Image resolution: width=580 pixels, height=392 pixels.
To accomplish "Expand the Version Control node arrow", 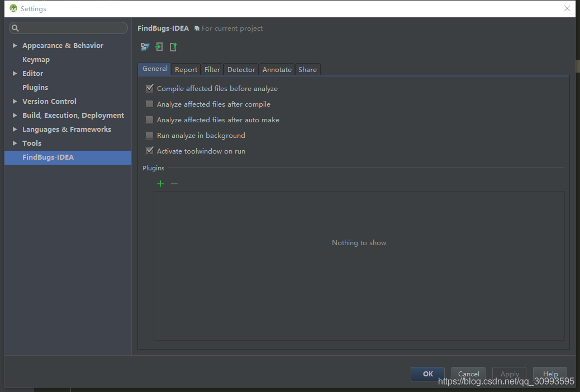I will click(15, 101).
